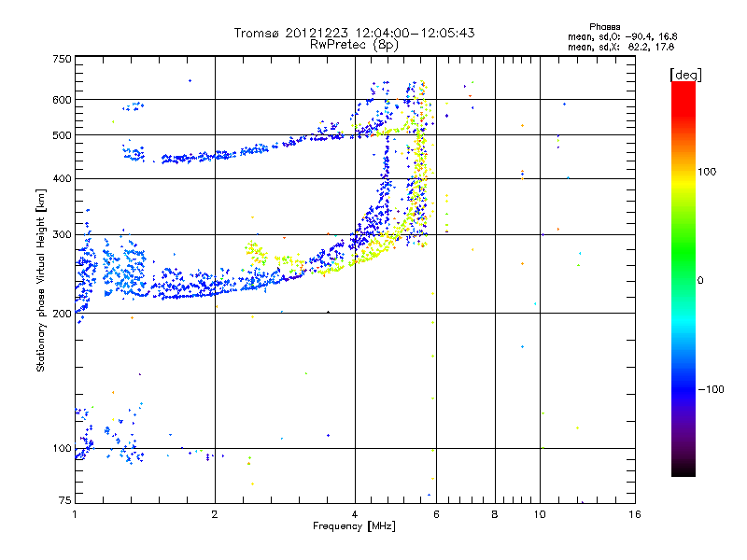Click the x-axis tick label '8'
The width and height of the screenshot is (747, 560).
pyautogui.click(x=495, y=514)
